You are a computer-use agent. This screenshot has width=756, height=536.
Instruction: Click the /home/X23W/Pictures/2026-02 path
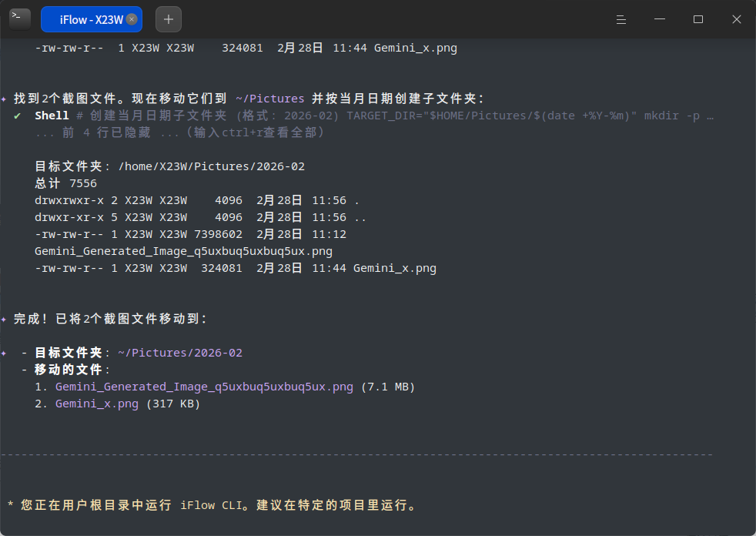click(212, 166)
